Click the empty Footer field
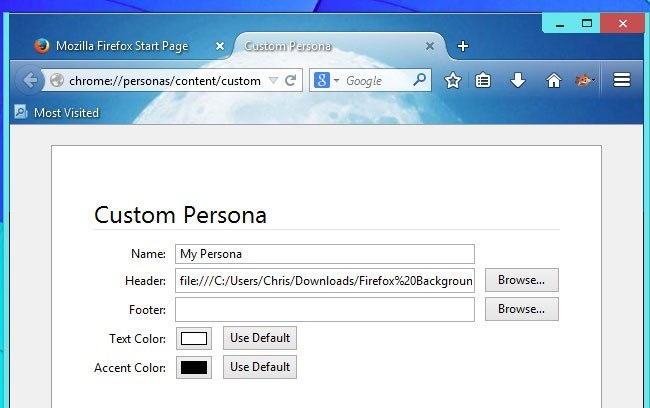 click(325, 309)
